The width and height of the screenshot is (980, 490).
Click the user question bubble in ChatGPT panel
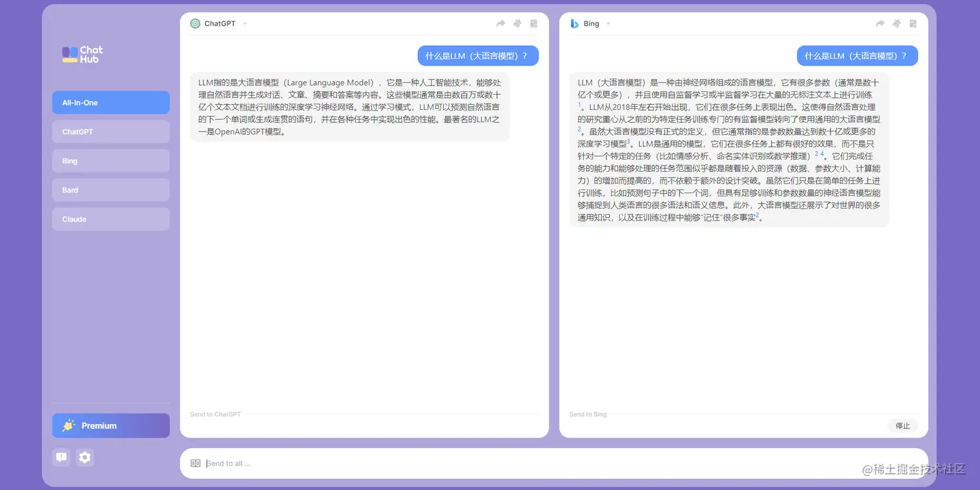(478, 56)
